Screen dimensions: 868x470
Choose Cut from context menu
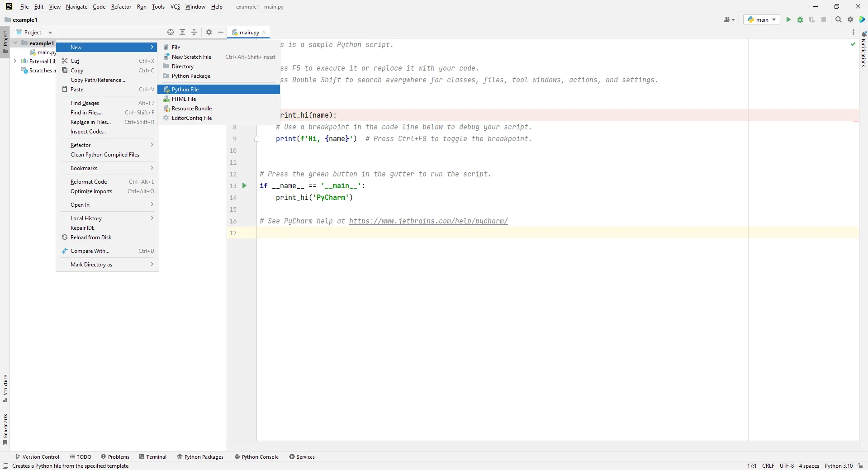(x=108, y=61)
